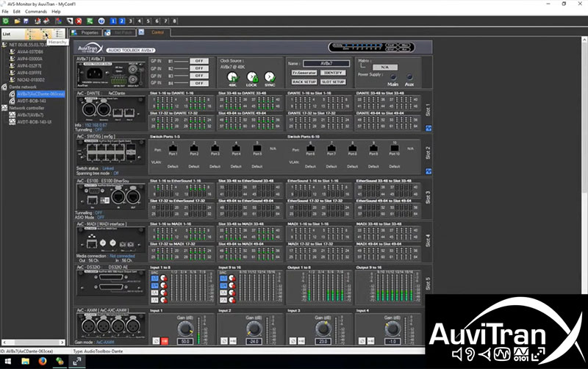Click the red X toolbar icon
Screen dimensions: 588x369
click(79, 21)
